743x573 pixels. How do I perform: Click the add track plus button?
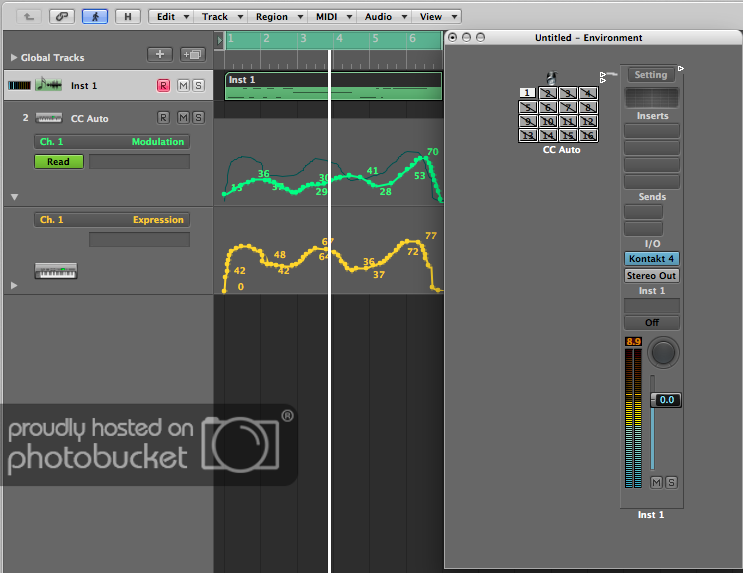tap(159, 54)
